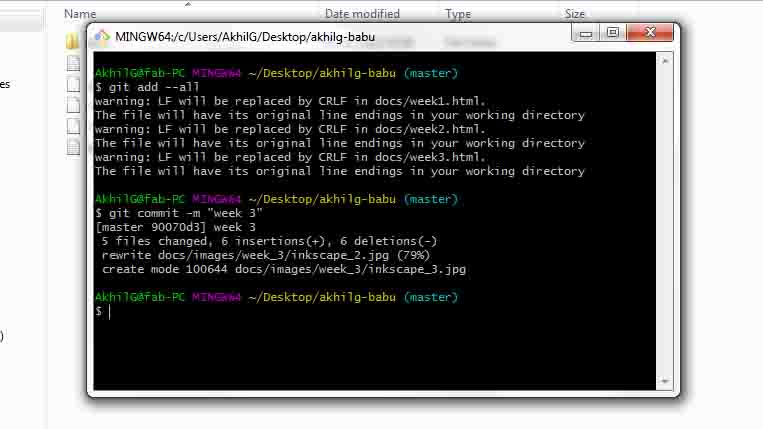Click the warning line for docs/week1.html
The width and height of the screenshot is (763, 429).
291,101
